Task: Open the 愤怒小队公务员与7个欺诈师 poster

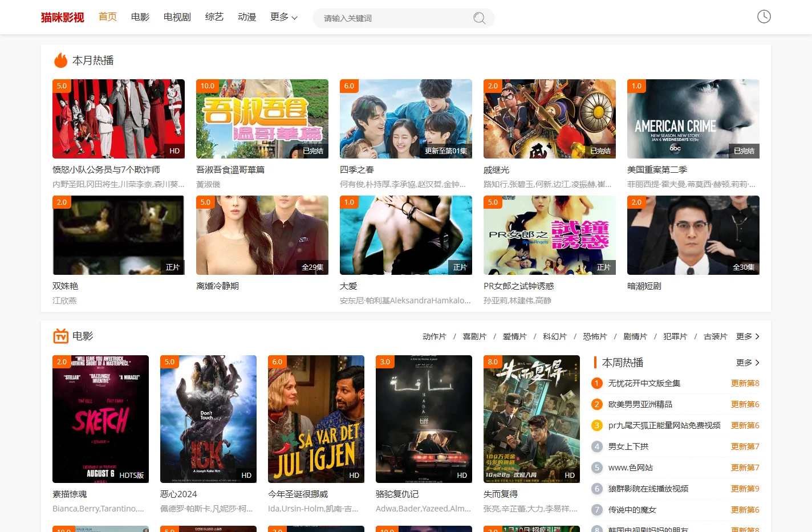Action: tap(119, 119)
